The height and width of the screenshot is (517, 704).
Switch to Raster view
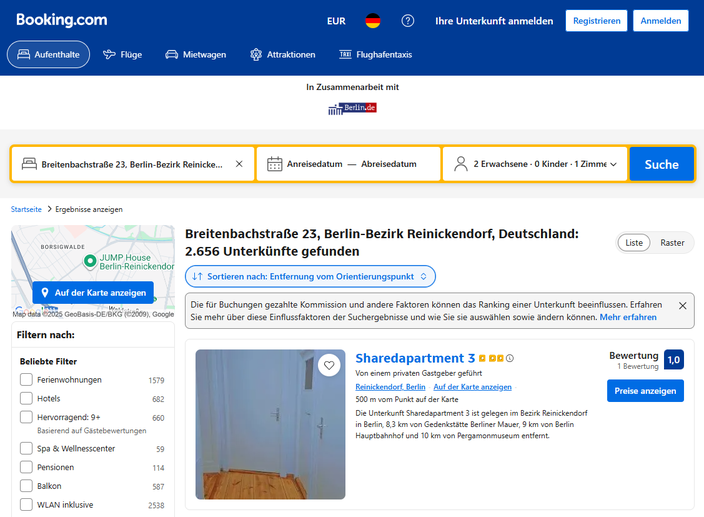click(x=672, y=243)
